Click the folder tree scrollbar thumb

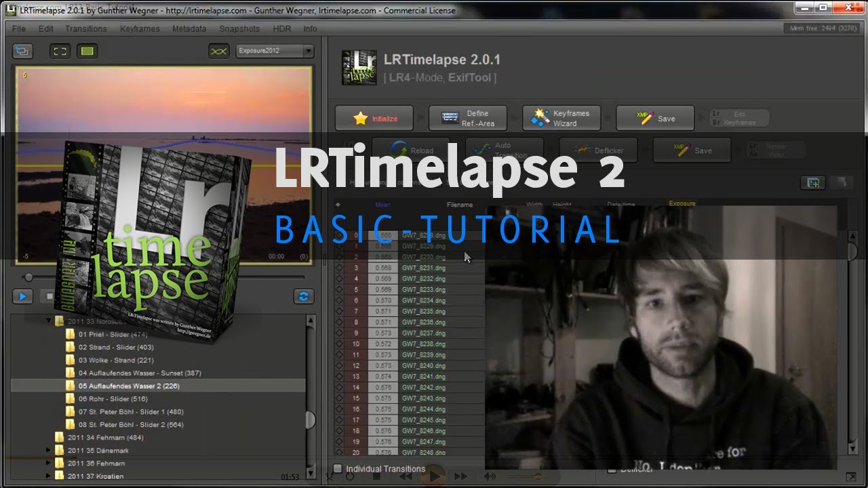pos(311,420)
